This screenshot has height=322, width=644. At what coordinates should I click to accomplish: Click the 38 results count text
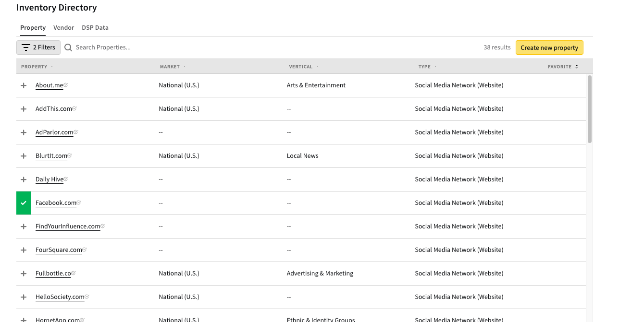point(497,48)
